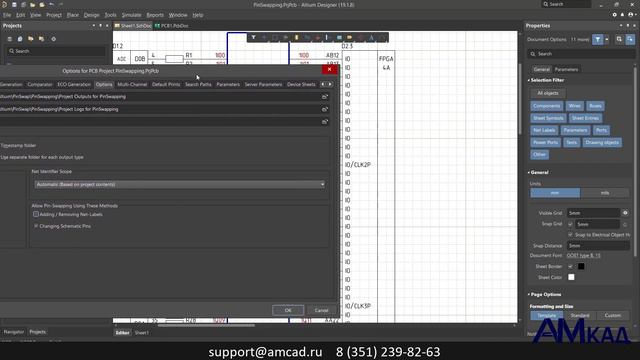Switch to the PCB1.PcbDoc tab
Image resolution: width=640 pixels, height=360 pixels.
coord(172,26)
